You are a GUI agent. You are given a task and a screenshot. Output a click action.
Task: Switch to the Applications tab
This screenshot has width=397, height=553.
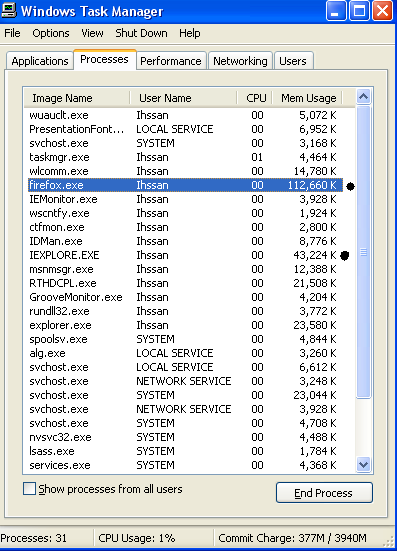(40, 61)
